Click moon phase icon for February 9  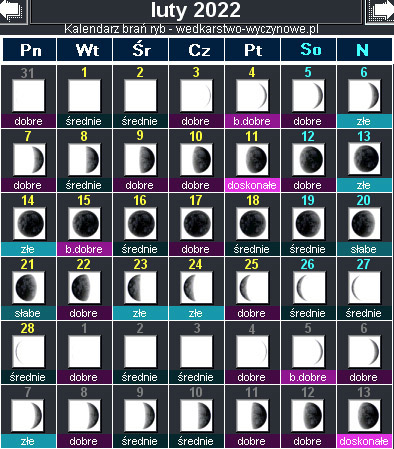140,159
